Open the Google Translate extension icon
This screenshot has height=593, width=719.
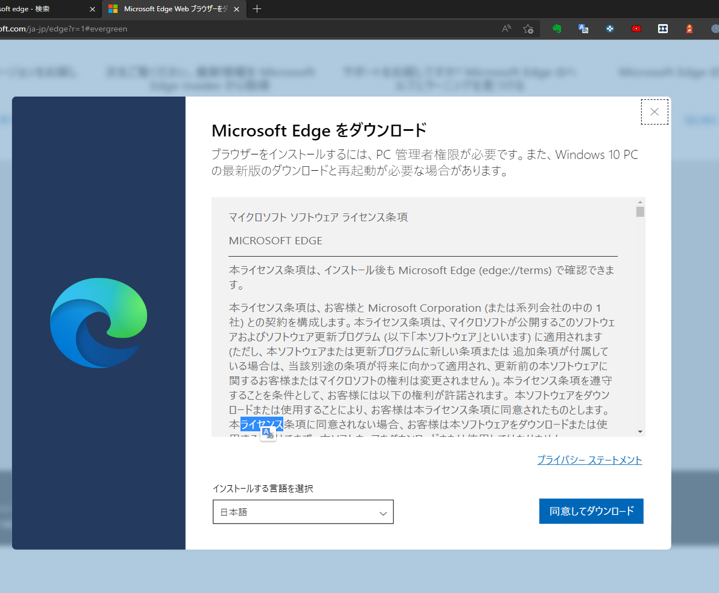click(583, 29)
